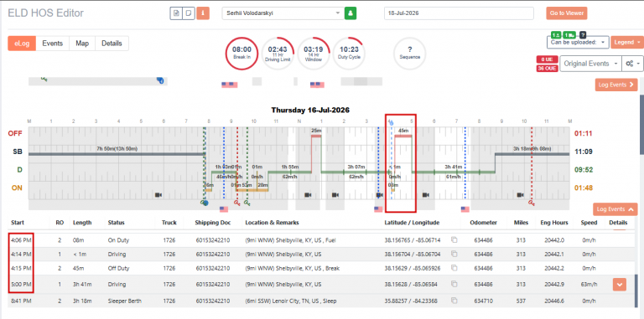
Task: Copy coordinates for the 4:06 PM row
Action: (454, 240)
